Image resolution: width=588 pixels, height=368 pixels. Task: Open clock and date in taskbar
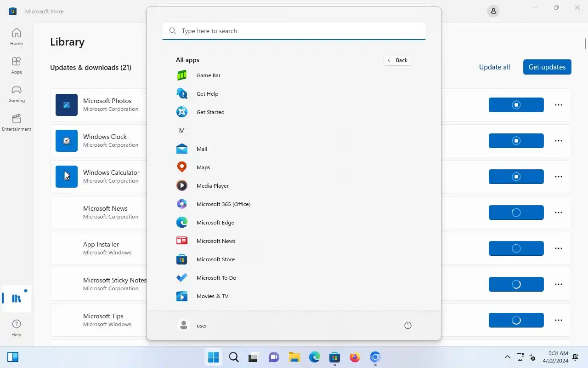555,357
